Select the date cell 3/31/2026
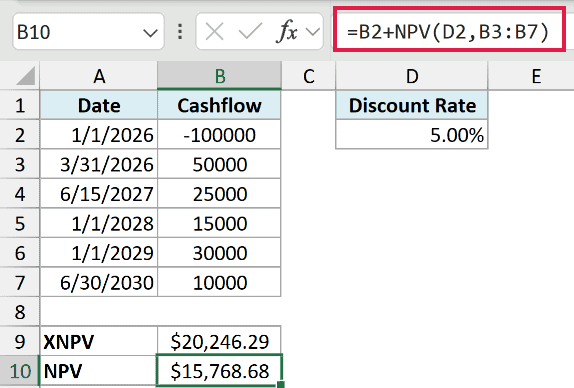The image size is (574, 388). (99, 164)
